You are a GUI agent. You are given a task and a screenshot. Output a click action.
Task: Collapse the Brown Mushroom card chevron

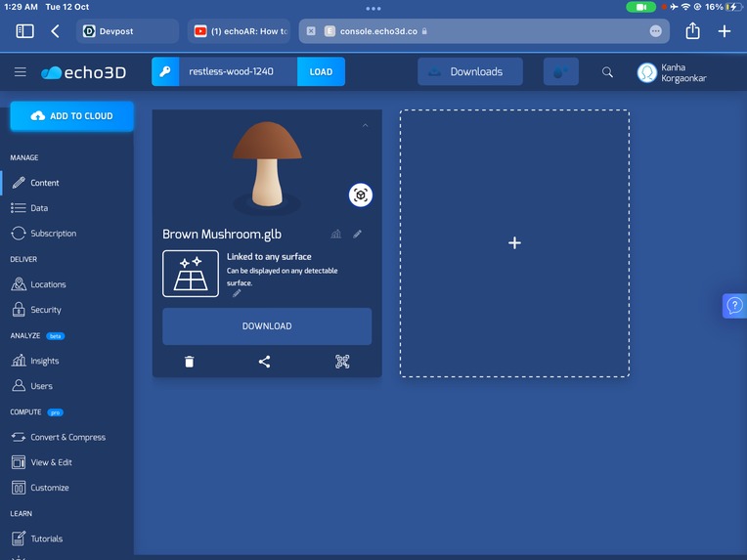(365, 125)
